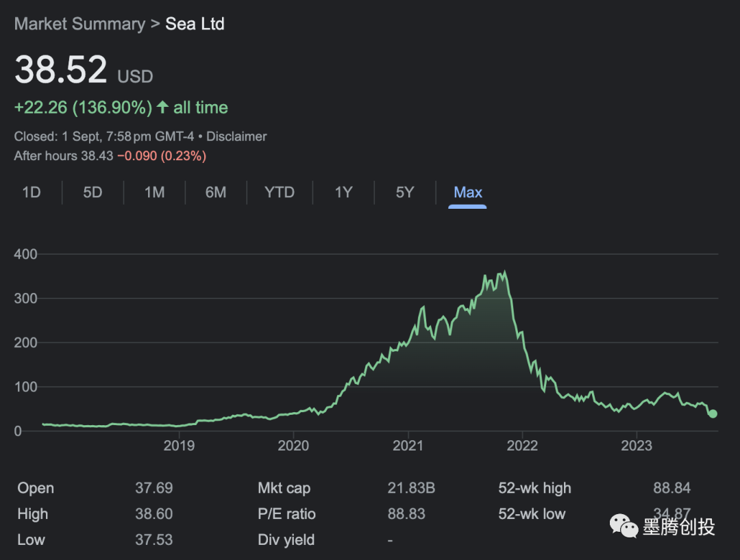
Task: Open the Disclaimer link
Action: pyautogui.click(x=236, y=136)
